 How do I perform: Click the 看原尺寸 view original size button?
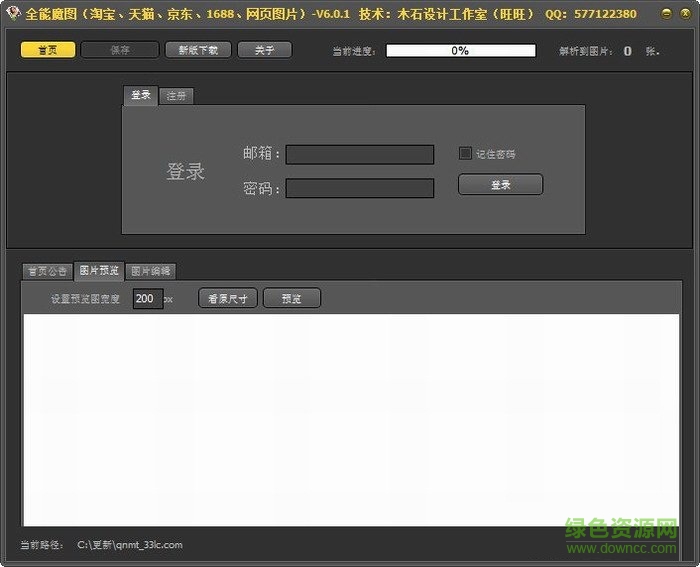pyautogui.click(x=228, y=298)
